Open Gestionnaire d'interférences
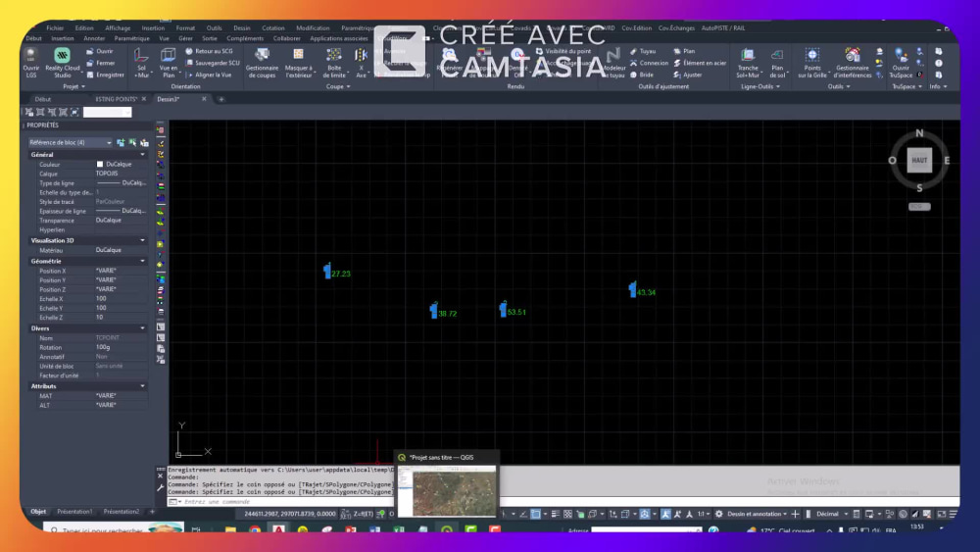The width and height of the screenshot is (980, 552). 853,63
